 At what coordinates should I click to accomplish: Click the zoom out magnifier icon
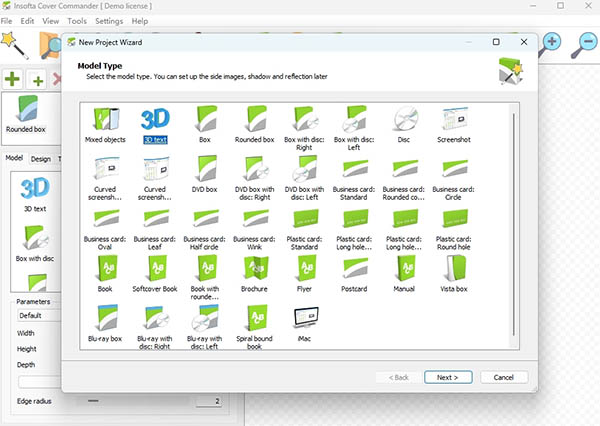click(x=584, y=45)
